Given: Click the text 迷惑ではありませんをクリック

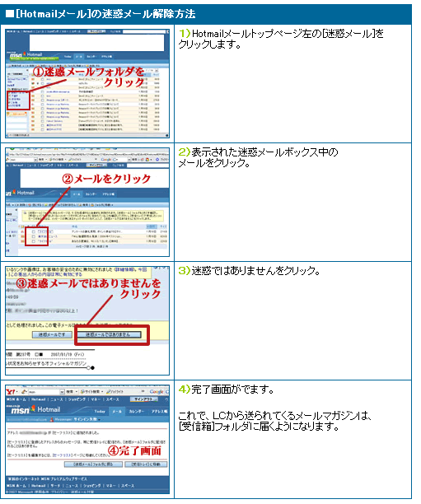Looking at the screenshot, I should 255,271.
